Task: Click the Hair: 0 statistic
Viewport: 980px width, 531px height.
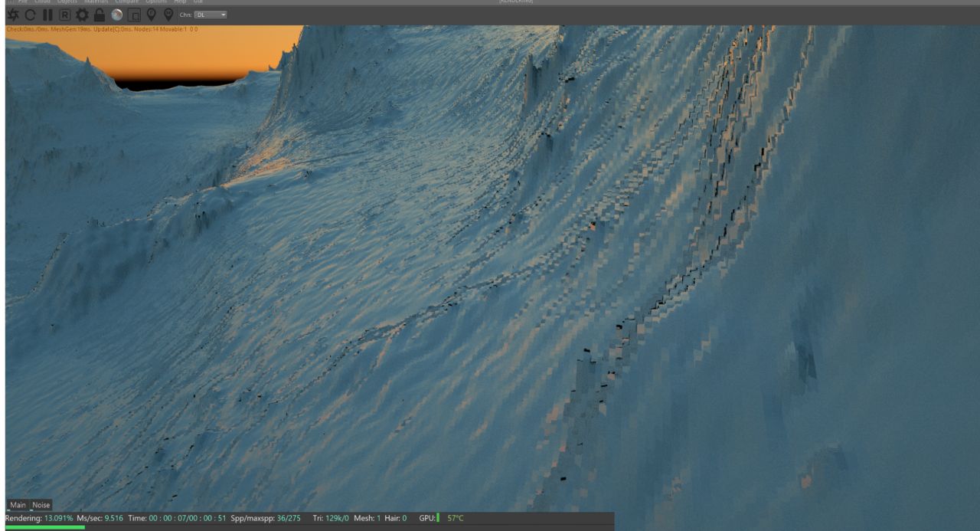Action: coord(396,519)
